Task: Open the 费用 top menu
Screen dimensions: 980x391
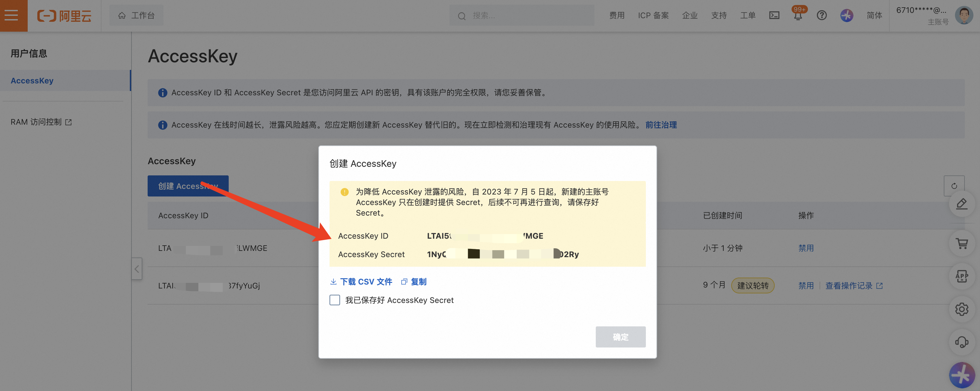Action: [617, 15]
